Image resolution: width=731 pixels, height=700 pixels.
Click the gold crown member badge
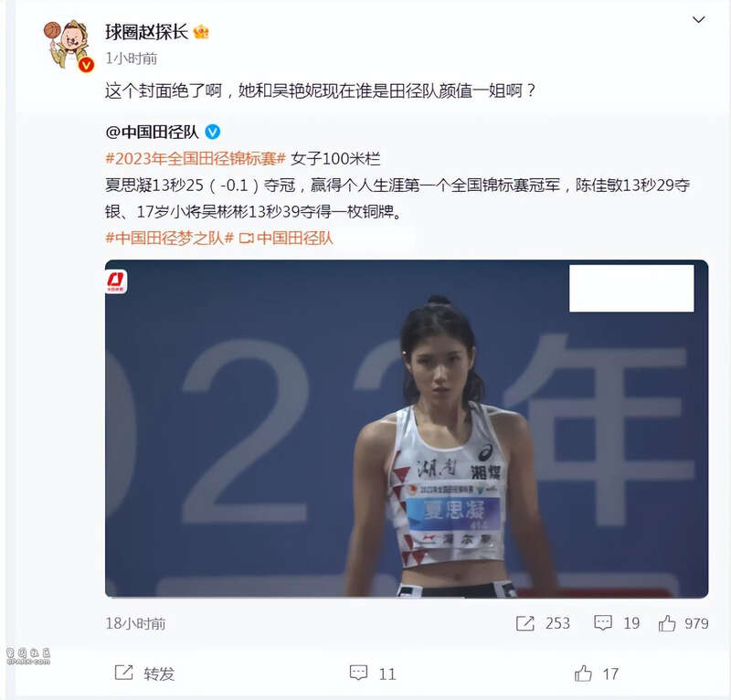pos(201,32)
